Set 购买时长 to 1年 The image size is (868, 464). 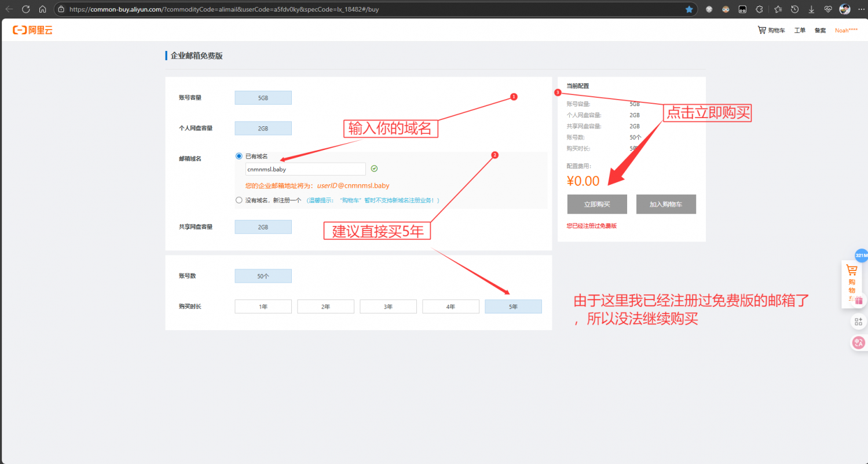pyautogui.click(x=263, y=306)
